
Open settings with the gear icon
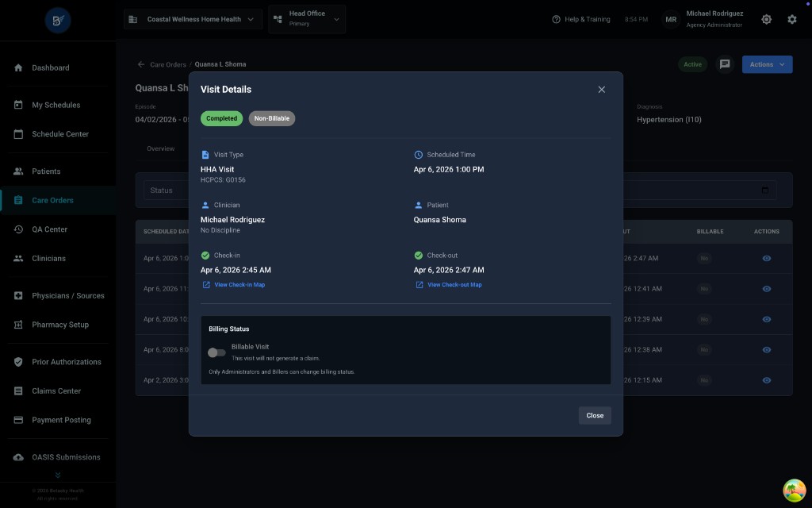(x=792, y=19)
